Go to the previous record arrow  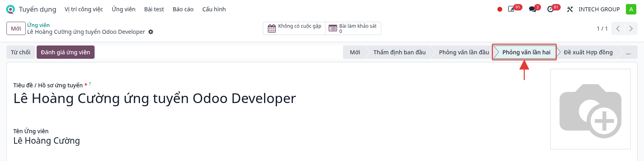pos(618,29)
